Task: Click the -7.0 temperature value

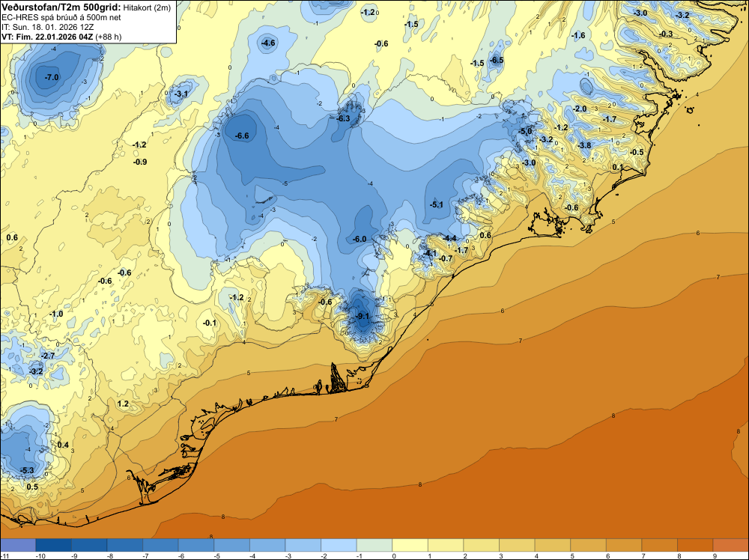Action: (52, 77)
